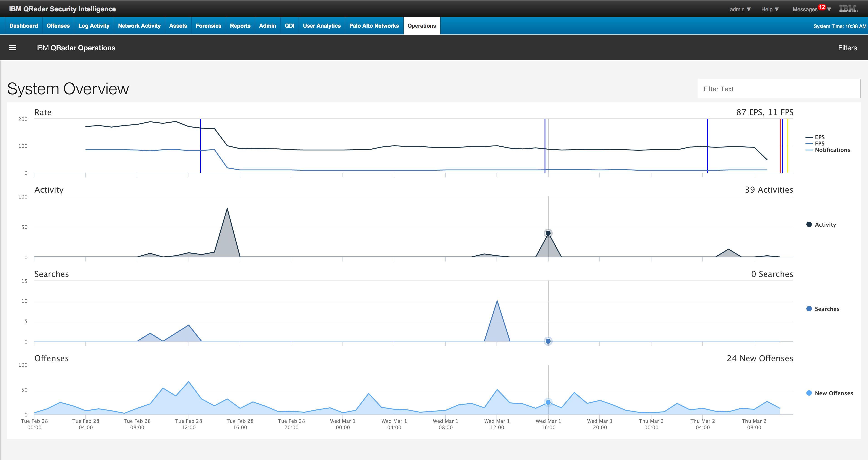Open the Filters panel
The width and height of the screenshot is (868, 460).
click(847, 48)
